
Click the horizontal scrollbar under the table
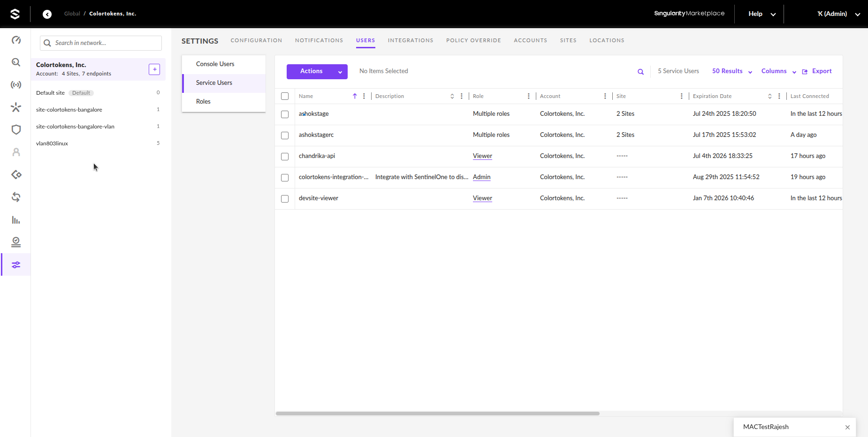(x=437, y=414)
